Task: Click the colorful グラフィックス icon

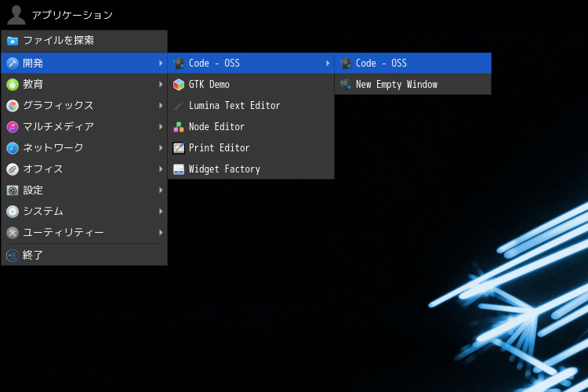Action: (13, 106)
